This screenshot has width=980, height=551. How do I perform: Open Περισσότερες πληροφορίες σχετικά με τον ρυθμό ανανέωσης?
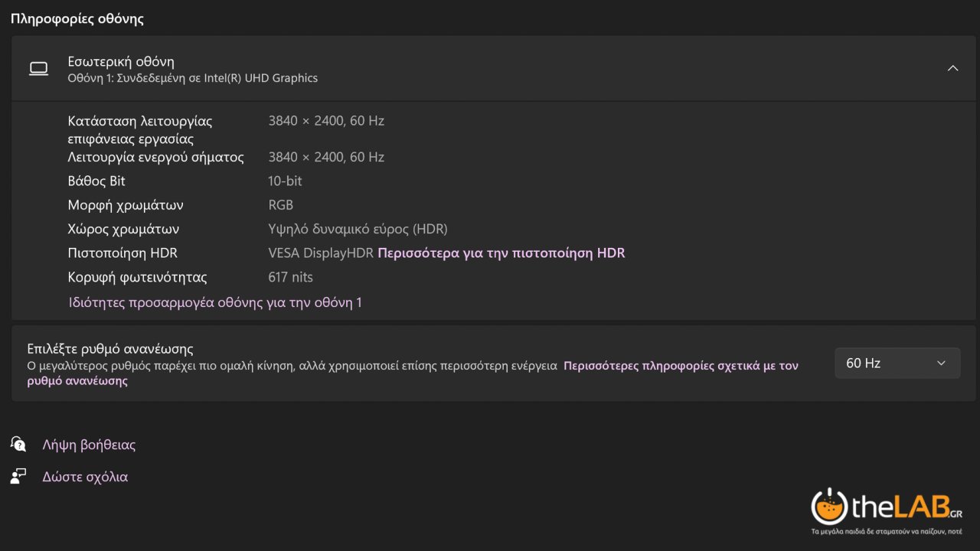pyautogui.click(x=681, y=365)
